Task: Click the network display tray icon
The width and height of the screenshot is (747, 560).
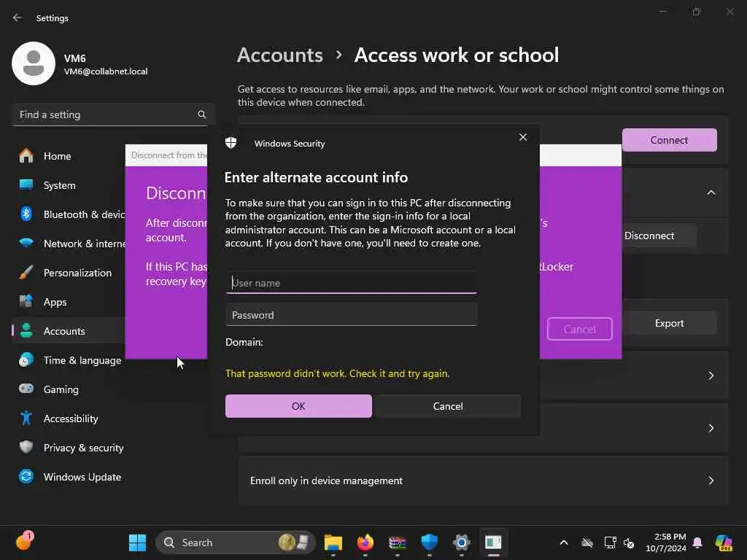Action: [x=610, y=542]
